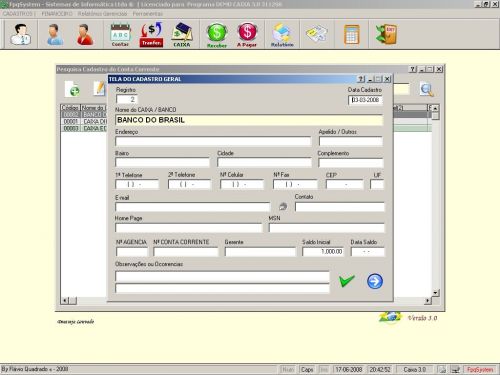
Task: Click the magnifier search icon in Pesquisa window
Action: 426,89
